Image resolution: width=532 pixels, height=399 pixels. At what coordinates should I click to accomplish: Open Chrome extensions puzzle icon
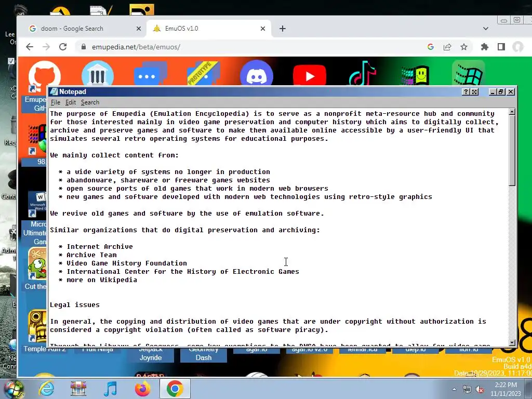tap(485, 47)
